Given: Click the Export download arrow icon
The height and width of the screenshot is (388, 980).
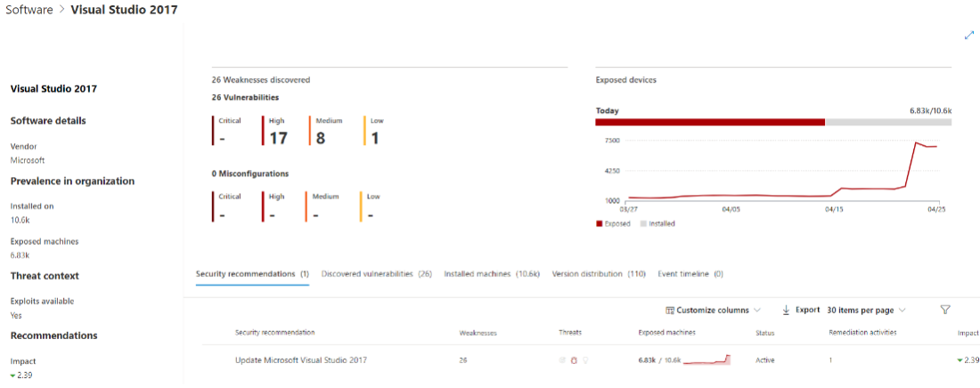Looking at the screenshot, I should click(x=786, y=310).
